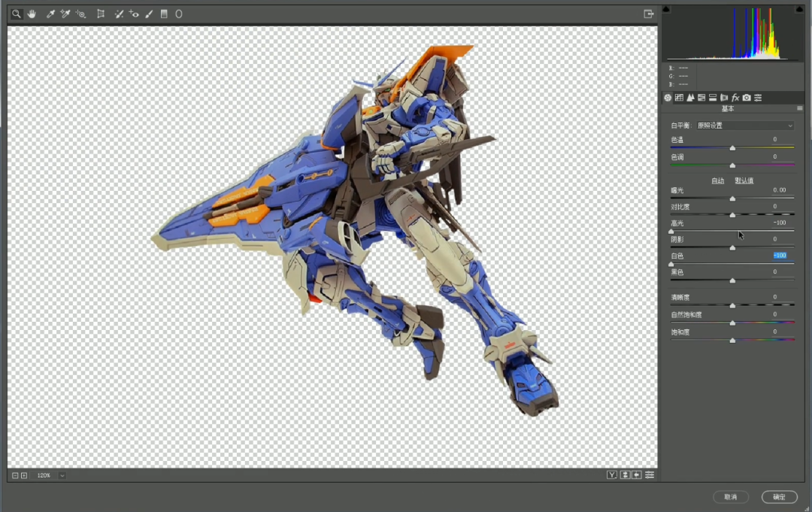Open the Camera Calibration panel tab
The image size is (812, 512).
click(747, 97)
